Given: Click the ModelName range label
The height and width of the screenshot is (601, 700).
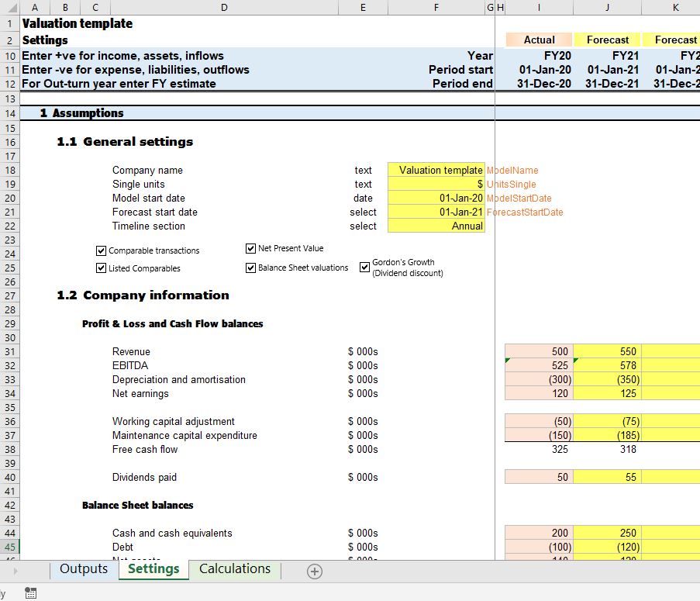Looking at the screenshot, I should [512, 170].
